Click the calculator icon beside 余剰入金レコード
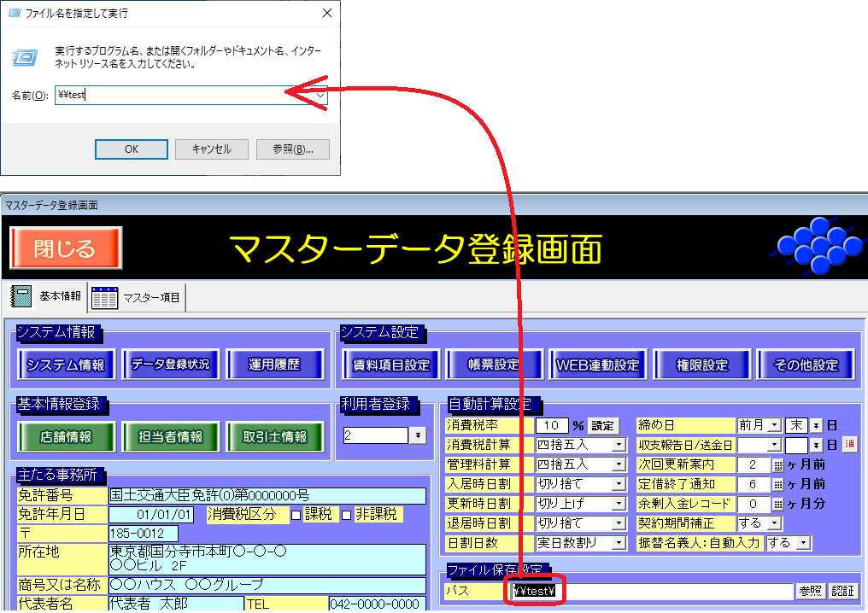The height and width of the screenshot is (613, 868). (777, 504)
